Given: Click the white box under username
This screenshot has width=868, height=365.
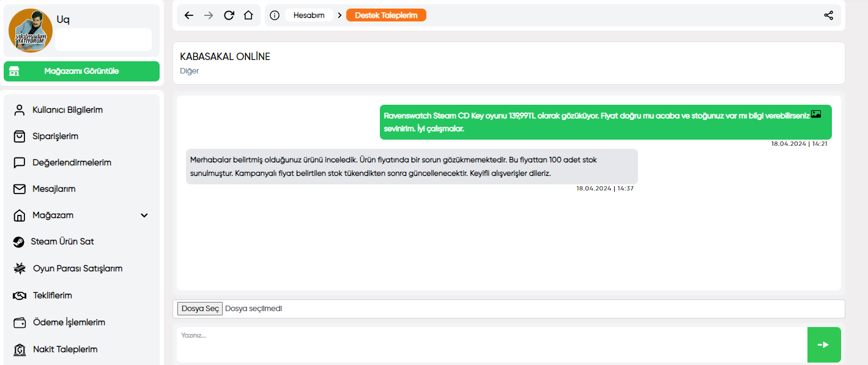Looking at the screenshot, I should 103,39.
